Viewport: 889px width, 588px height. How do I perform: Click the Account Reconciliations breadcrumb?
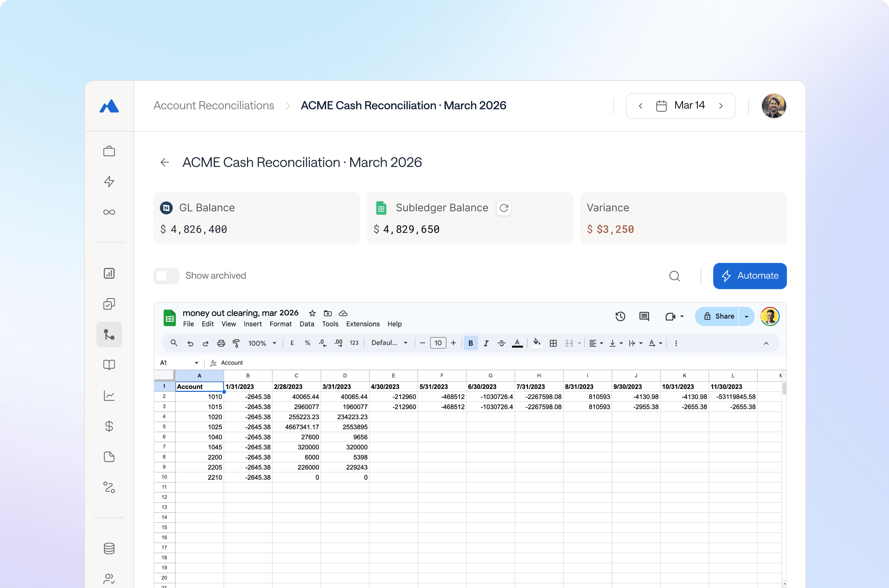coord(214,106)
